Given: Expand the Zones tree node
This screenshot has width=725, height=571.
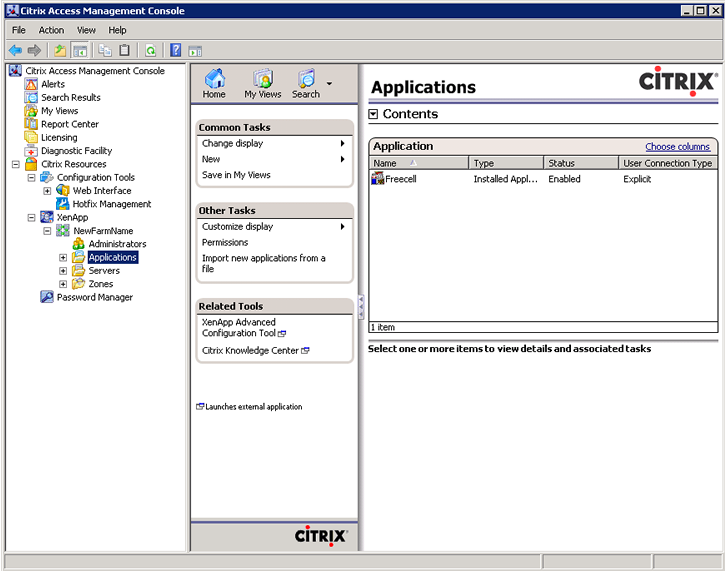Looking at the screenshot, I should click(63, 284).
